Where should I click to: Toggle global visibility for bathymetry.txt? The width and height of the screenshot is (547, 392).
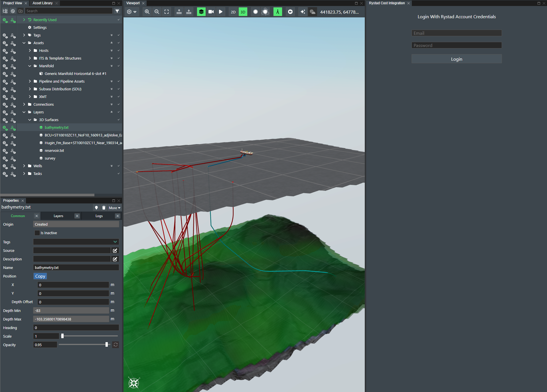(5, 128)
